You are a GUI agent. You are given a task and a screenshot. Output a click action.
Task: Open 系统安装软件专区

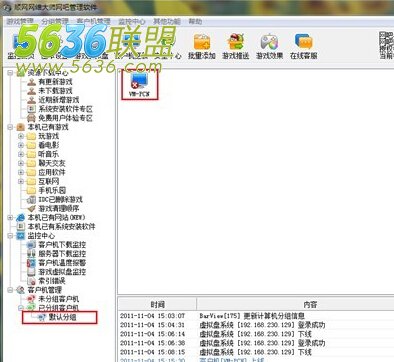tap(65, 109)
